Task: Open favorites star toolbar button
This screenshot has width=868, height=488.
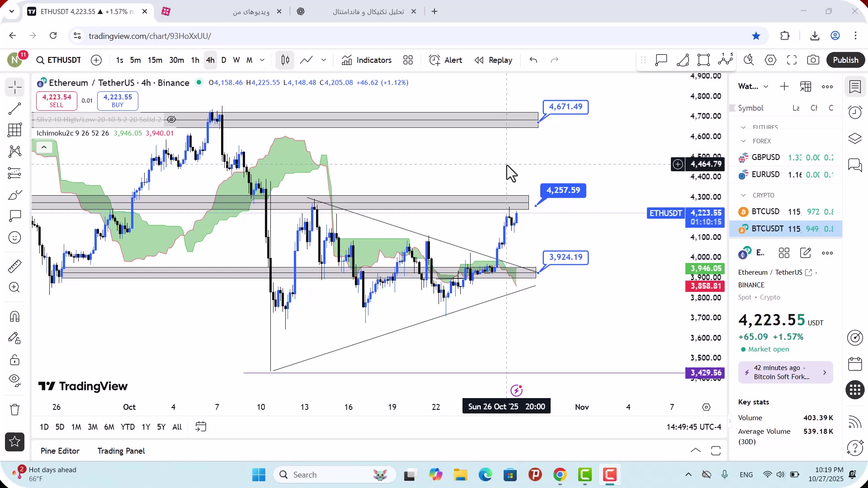Action: click(x=14, y=442)
